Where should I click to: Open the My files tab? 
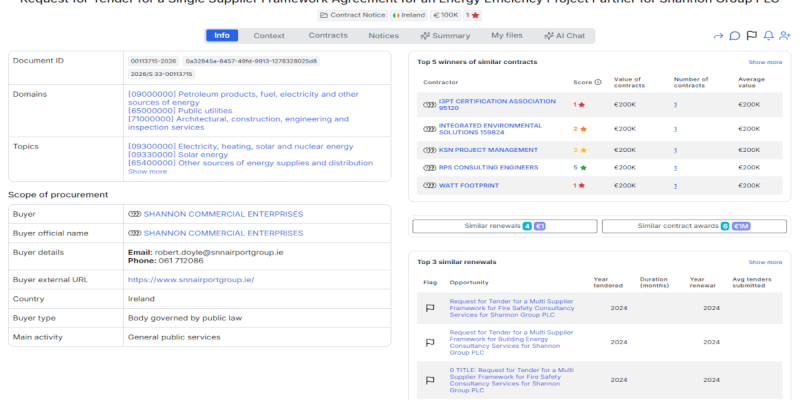click(507, 36)
